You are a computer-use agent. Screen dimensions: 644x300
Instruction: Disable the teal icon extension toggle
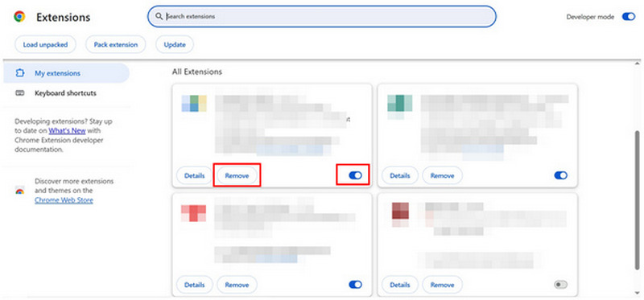tap(560, 175)
